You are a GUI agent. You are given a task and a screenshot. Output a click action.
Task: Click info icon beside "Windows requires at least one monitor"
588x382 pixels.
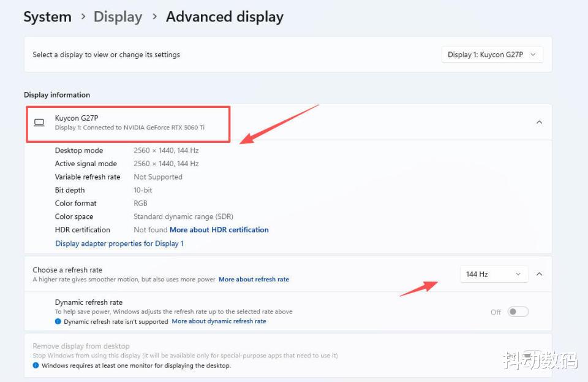pos(36,365)
